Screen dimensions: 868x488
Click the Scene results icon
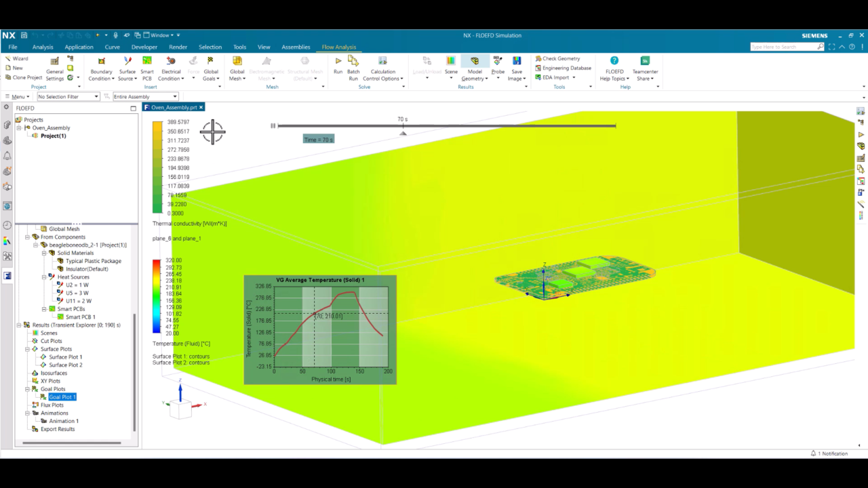[x=451, y=61]
